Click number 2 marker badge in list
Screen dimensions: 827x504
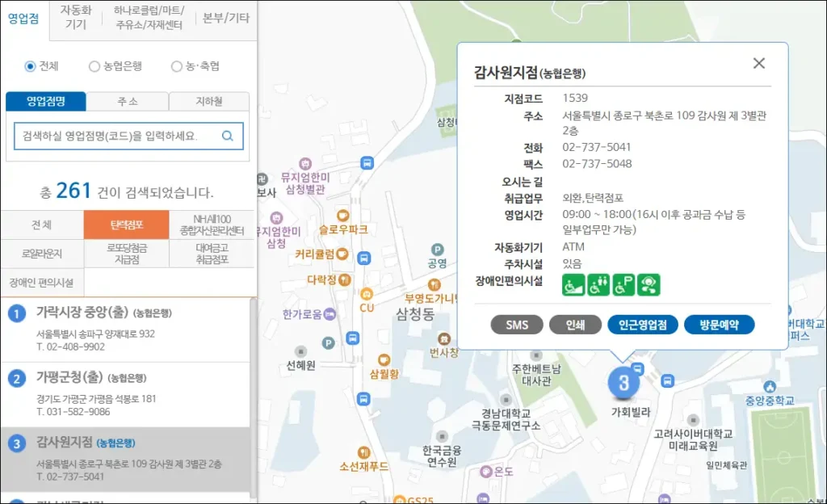point(17,379)
